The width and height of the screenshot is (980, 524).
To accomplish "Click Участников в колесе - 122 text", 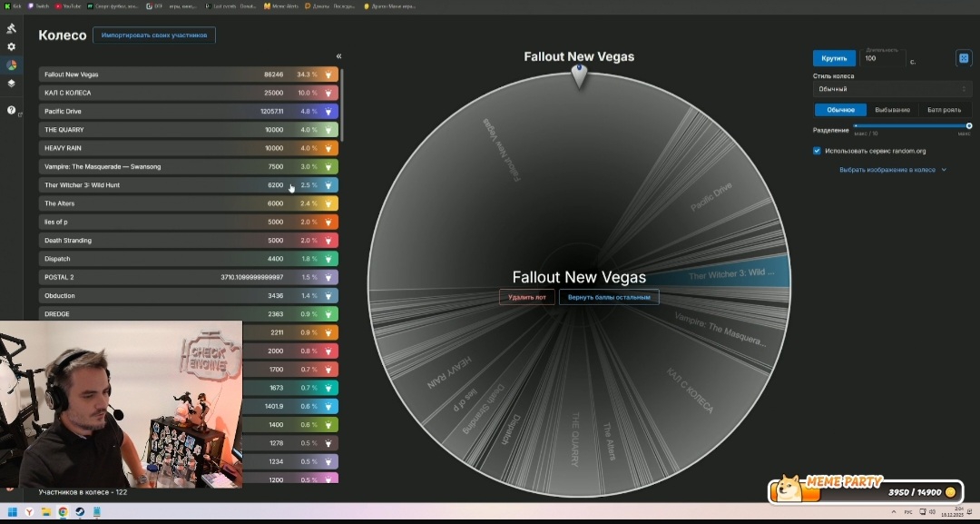I will click(x=83, y=492).
